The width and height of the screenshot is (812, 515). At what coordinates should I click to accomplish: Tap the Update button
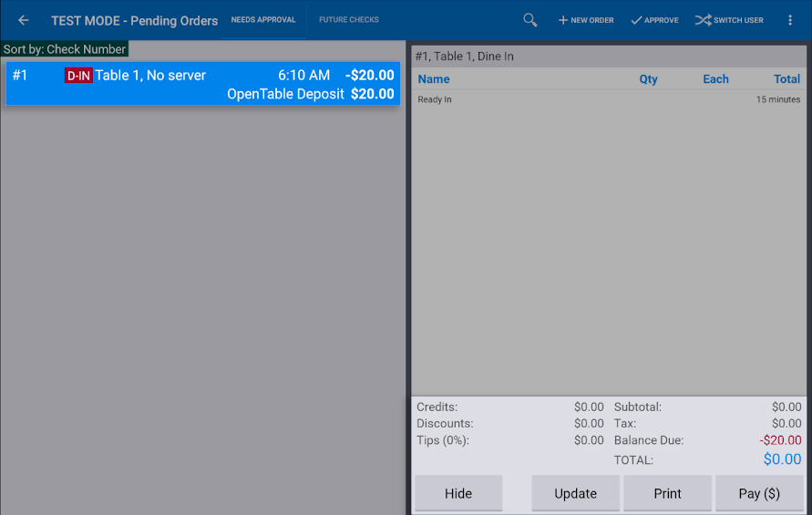tap(575, 493)
